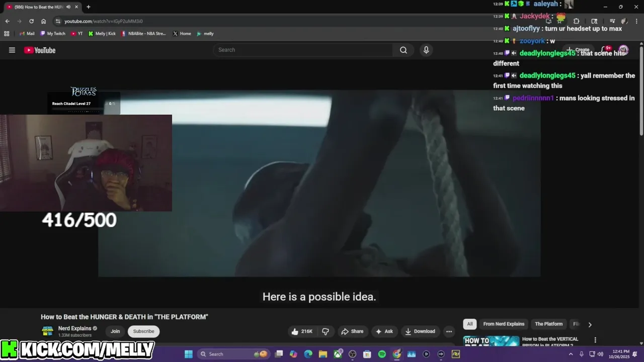Like the video with thumbs up
The height and width of the screenshot is (362, 644).
pos(302,331)
